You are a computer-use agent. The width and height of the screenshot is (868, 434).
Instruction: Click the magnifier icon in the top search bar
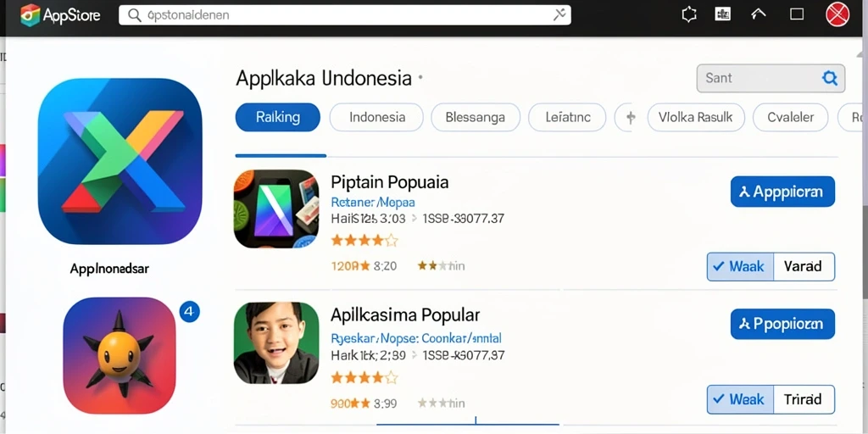134,15
